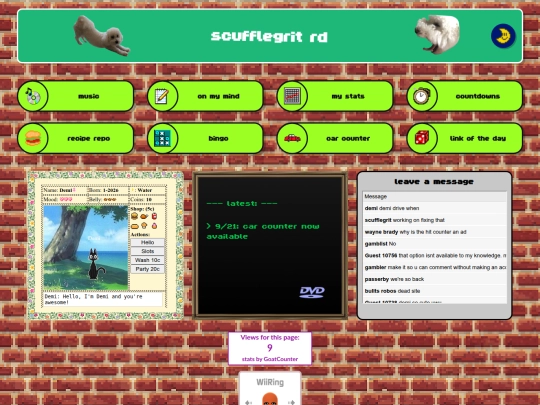Image resolution: width=540 pixels, height=405 pixels.
Task: Click the 'Coins: 10' value
Action: 141,199
